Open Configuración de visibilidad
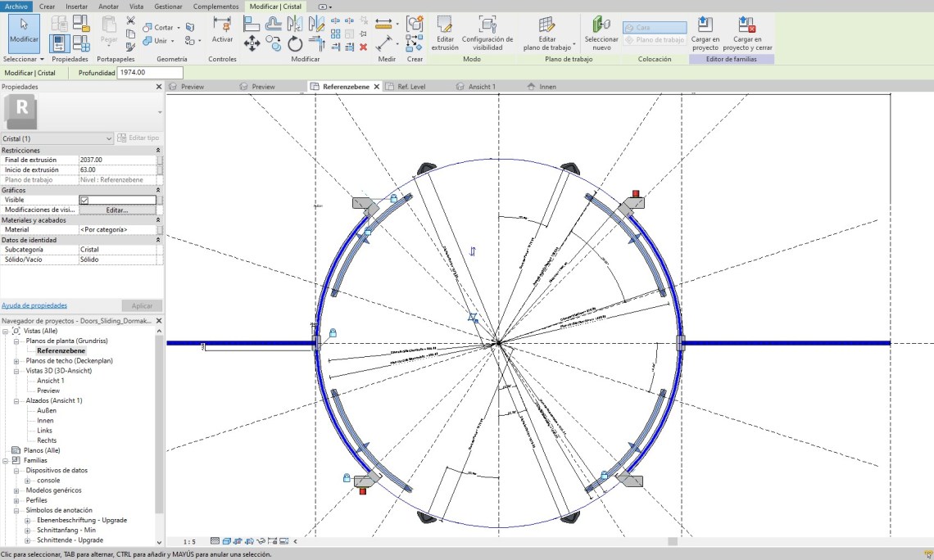The width and height of the screenshot is (934, 560). point(487,33)
